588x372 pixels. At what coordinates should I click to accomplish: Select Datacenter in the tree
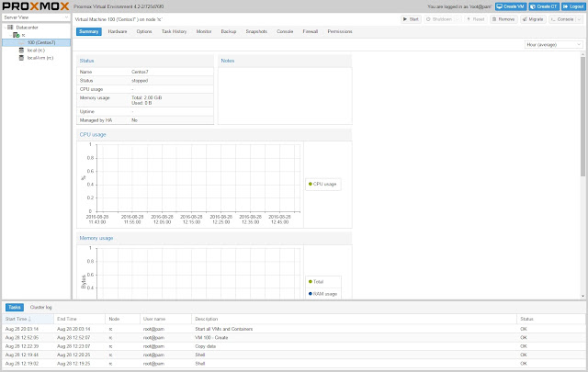click(27, 28)
